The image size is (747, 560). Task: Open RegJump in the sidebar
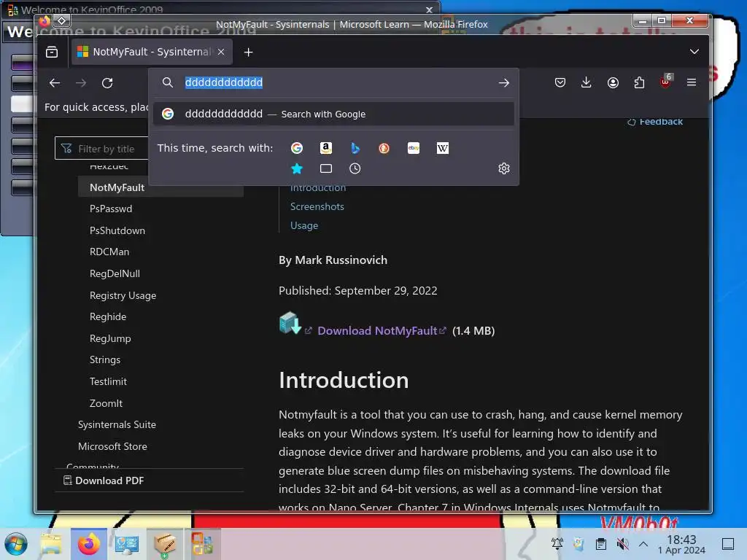(x=110, y=338)
